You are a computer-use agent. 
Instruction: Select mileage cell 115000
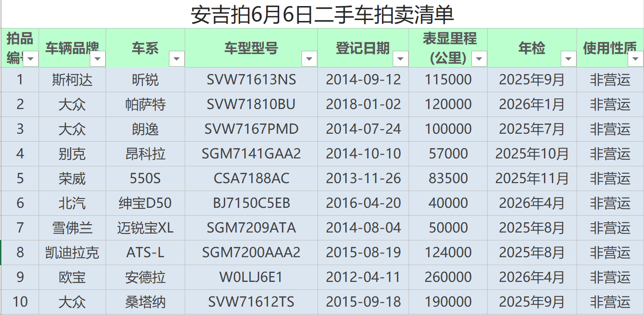point(448,80)
